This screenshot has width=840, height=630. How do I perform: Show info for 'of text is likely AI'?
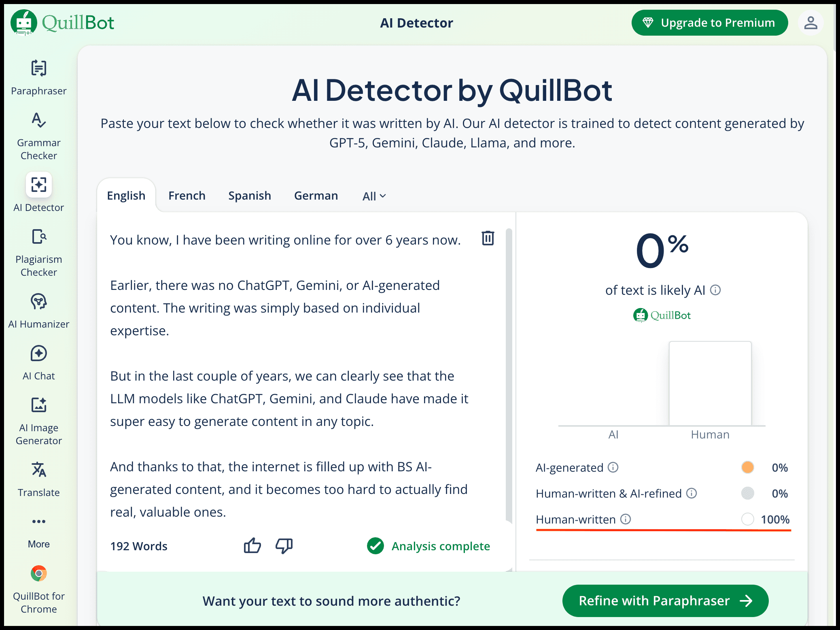tap(715, 290)
